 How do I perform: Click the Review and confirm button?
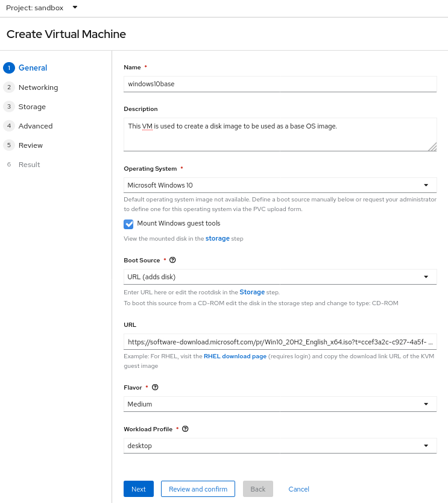(x=198, y=489)
